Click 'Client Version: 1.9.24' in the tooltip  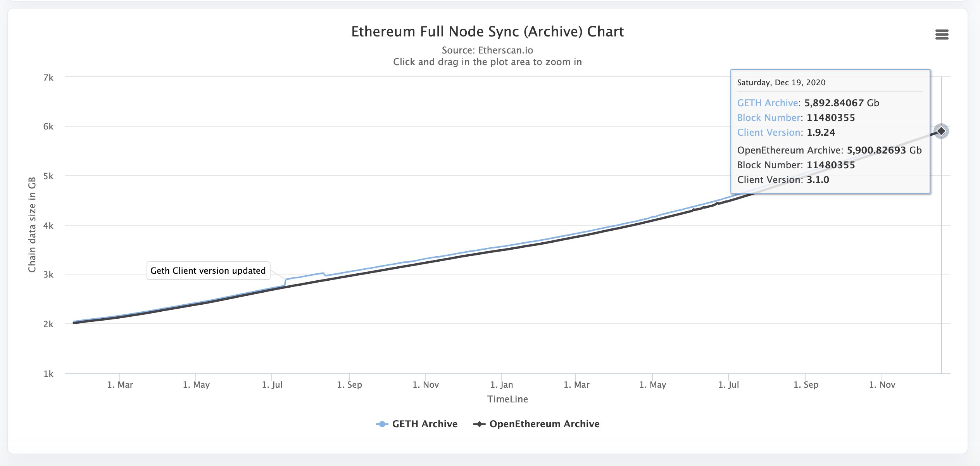click(786, 132)
